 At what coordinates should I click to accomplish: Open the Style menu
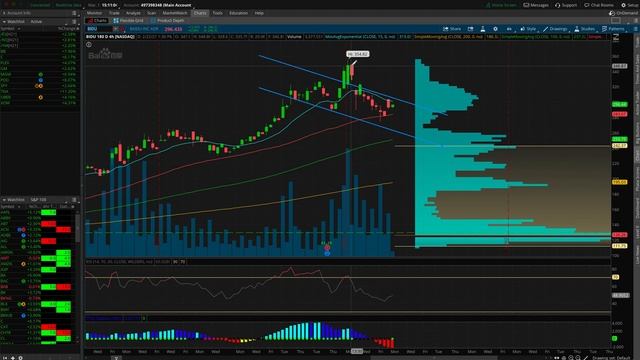[x=528, y=29]
